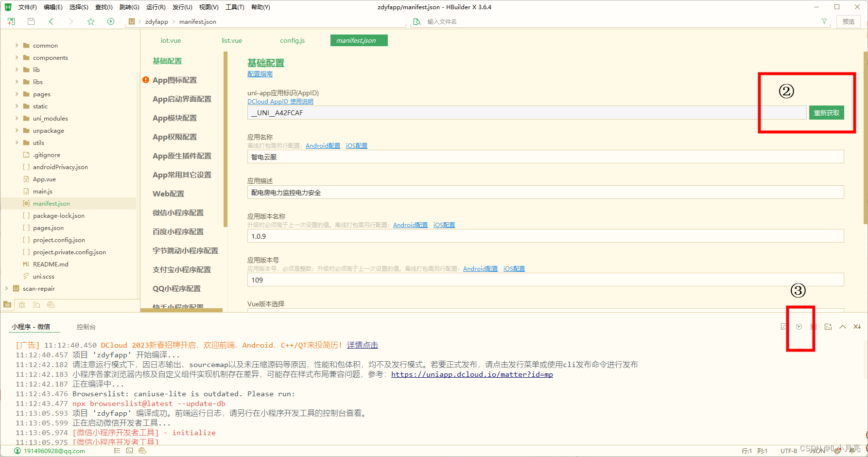Viewport: 868px width, 457px height.
Task: Click the zdyfapp breadcrumb item
Action: [x=156, y=21]
